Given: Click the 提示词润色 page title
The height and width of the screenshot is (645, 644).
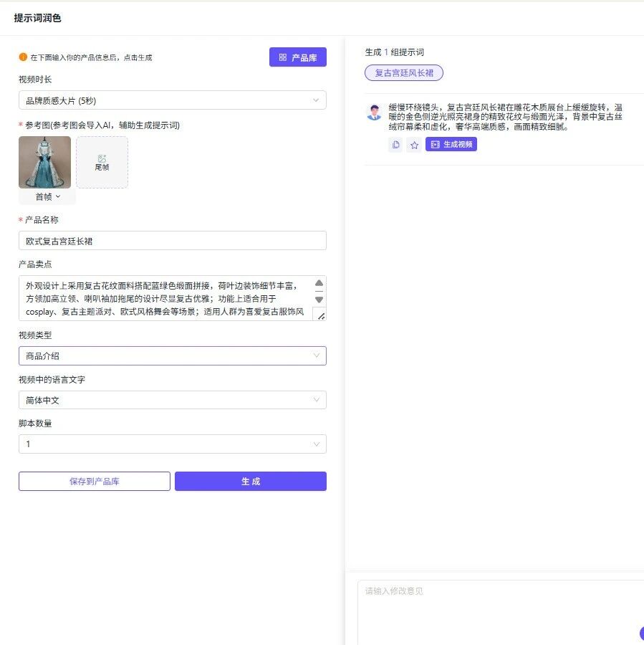Looking at the screenshot, I should click(37, 18).
